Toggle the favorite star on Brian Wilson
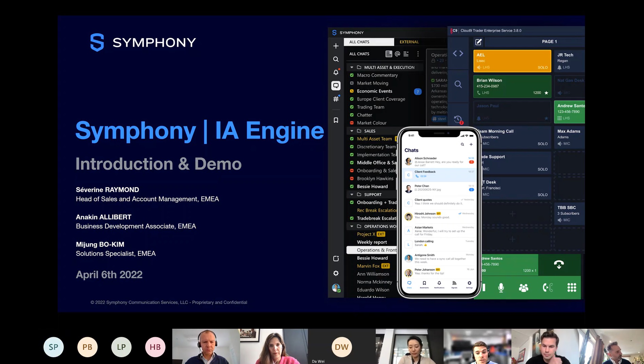 click(x=546, y=92)
